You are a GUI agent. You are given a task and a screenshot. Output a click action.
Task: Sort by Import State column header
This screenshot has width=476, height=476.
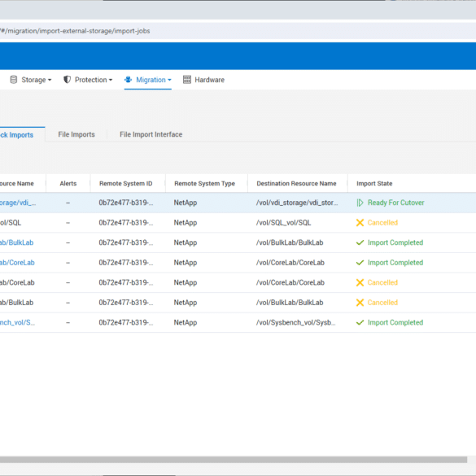374,183
